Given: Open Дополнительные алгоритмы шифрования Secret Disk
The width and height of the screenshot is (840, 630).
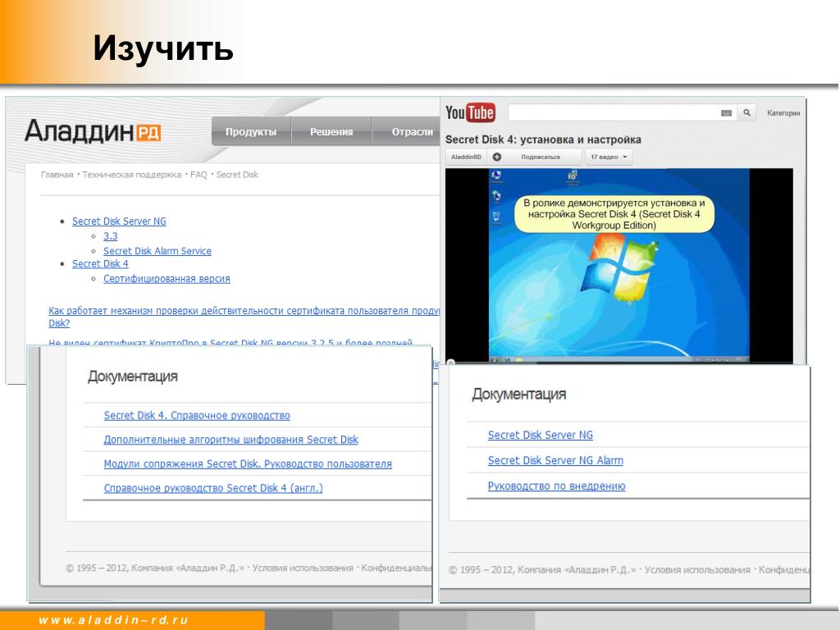Looking at the screenshot, I should click(x=231, y=440).
